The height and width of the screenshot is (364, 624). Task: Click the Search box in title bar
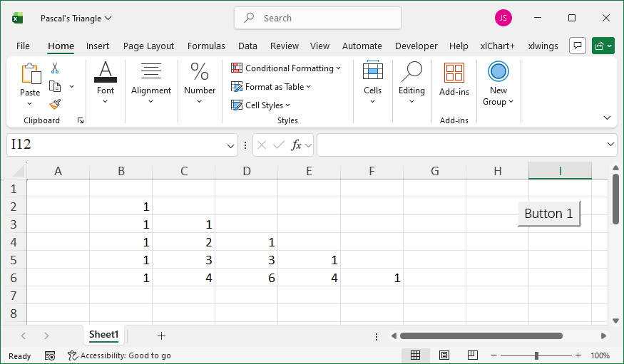coord(317,19)
